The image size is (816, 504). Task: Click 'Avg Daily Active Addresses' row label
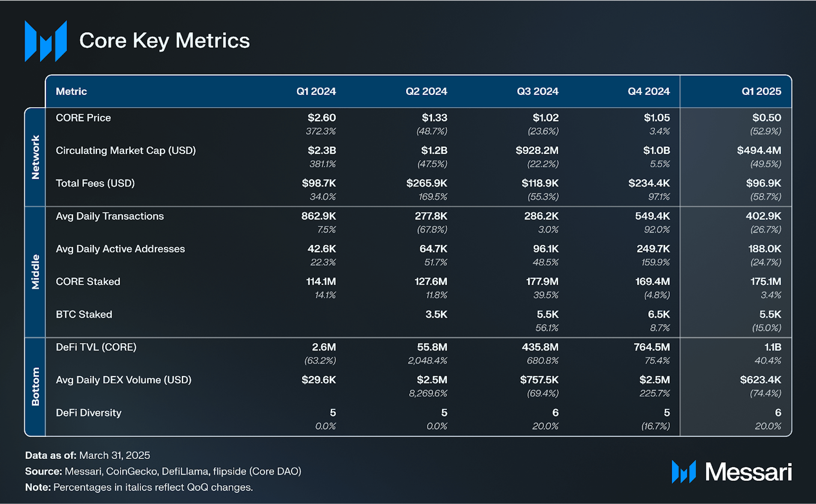(x=120, y=249)
